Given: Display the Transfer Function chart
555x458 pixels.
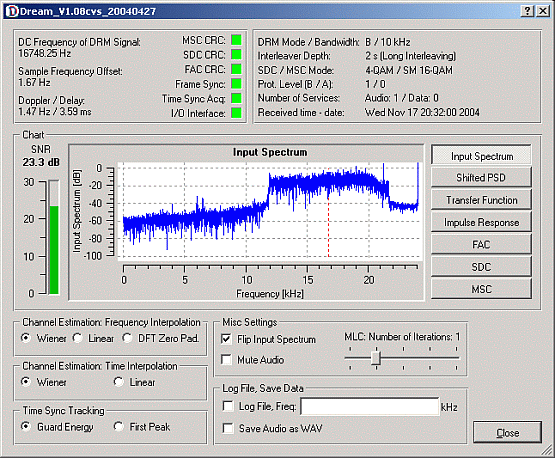Looking at the screenshot, I should pos(481,200).
